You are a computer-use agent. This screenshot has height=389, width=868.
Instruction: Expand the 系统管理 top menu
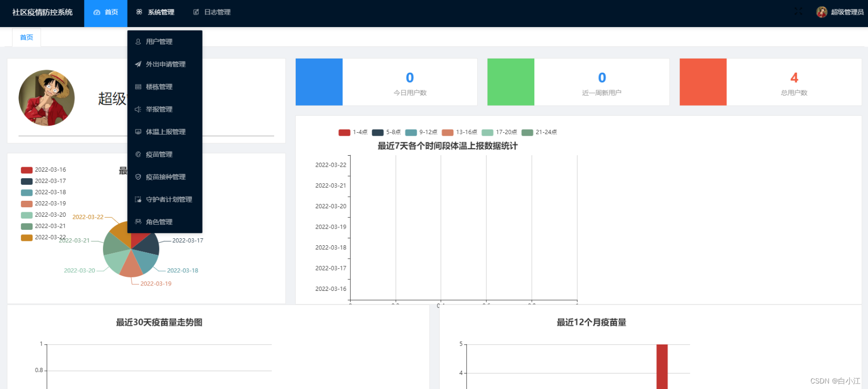click(x=155, y=13)
